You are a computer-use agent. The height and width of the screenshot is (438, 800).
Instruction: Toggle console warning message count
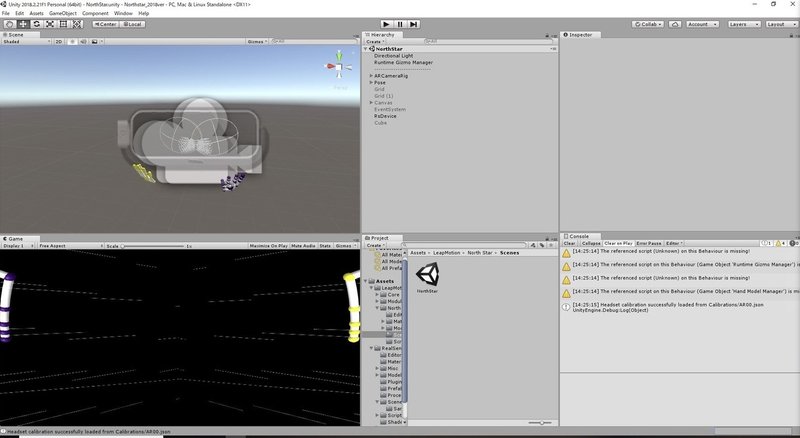coord(781,244)
